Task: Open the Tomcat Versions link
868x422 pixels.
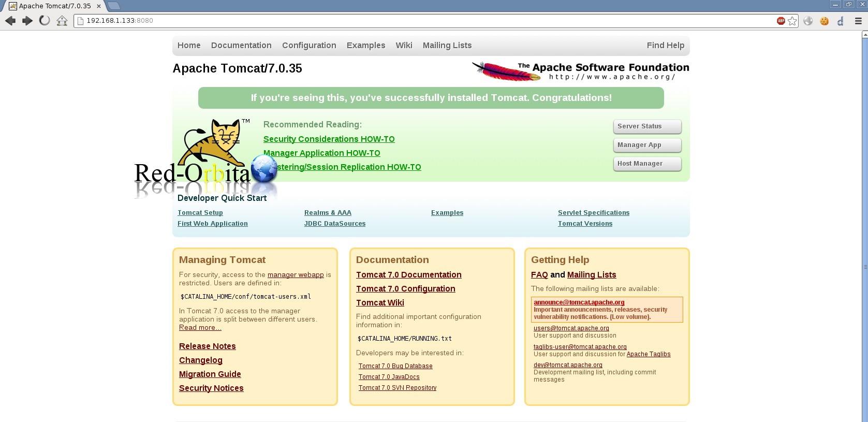Action: click(x=585, y=224)
